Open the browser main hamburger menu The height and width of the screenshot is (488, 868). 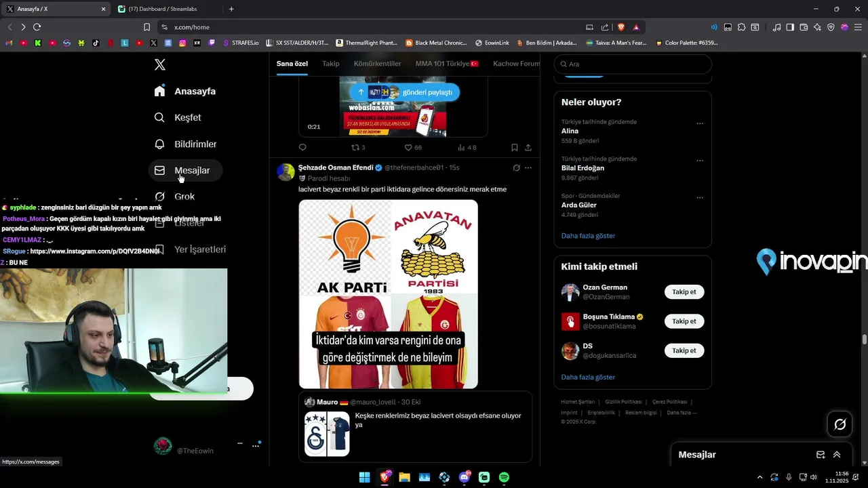coord(858,27)
